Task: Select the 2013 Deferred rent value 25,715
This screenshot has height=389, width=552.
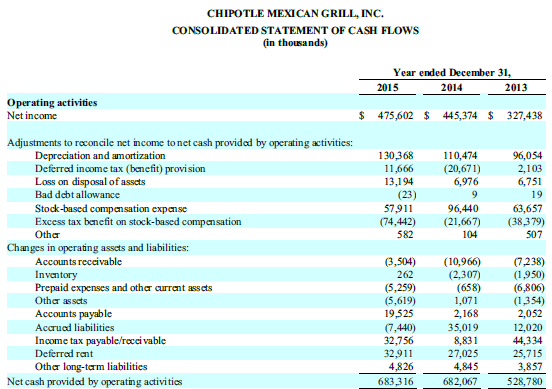Action: coord(527,354)
